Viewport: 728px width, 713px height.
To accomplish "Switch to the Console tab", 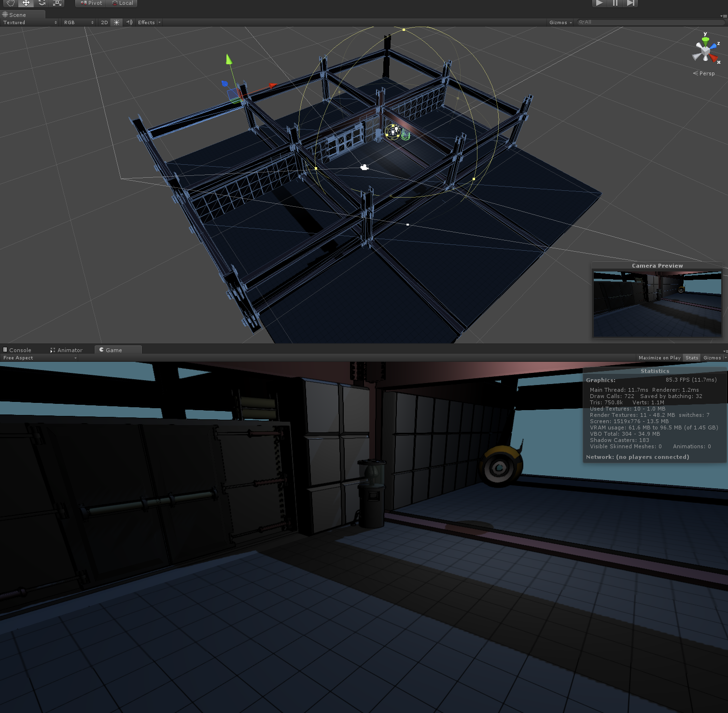I will coord(17,350).
